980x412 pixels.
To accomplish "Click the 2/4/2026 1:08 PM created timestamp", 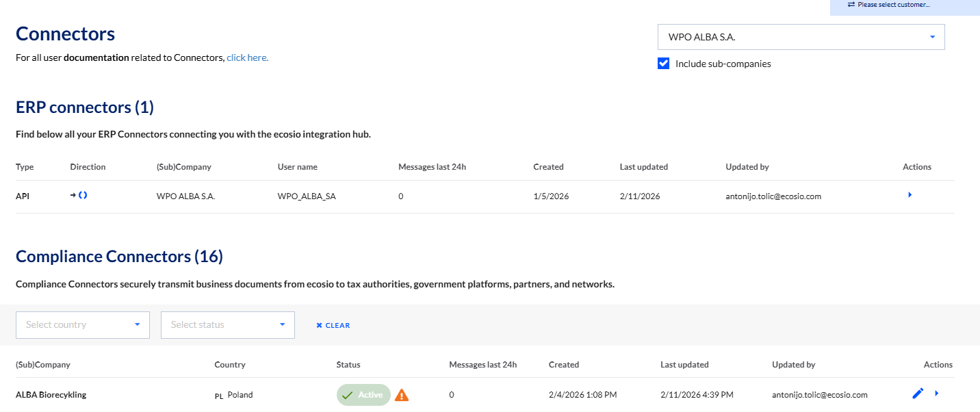I will tap(583, 395).
